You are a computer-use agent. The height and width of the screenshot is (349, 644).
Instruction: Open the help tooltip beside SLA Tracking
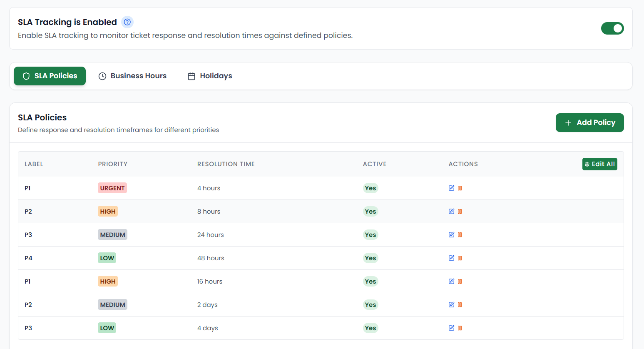[127, 22]
